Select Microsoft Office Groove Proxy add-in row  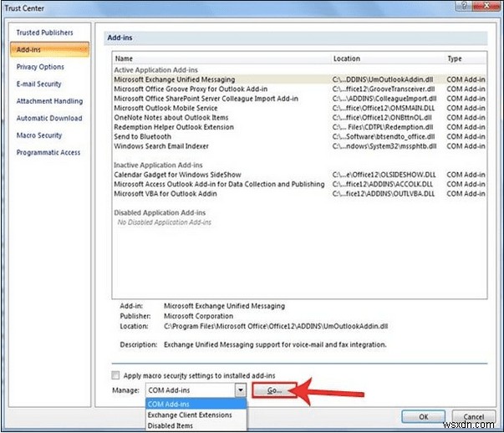(x=299, y=89)
